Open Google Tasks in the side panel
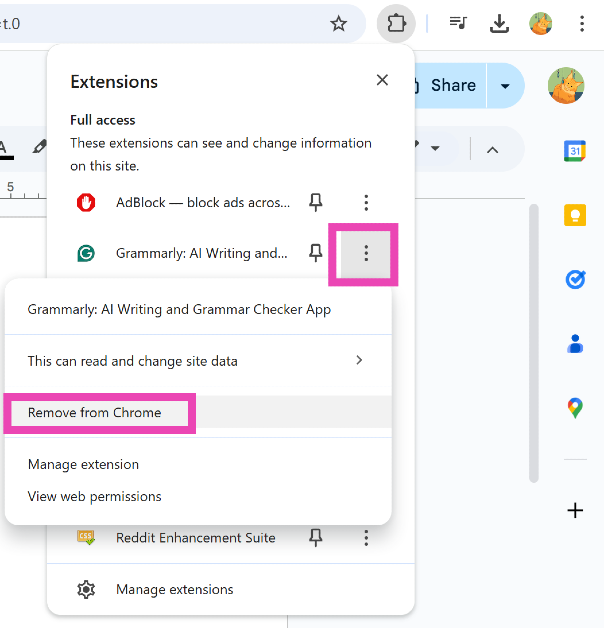Screen dimensions: 605x628 (575, 280)
